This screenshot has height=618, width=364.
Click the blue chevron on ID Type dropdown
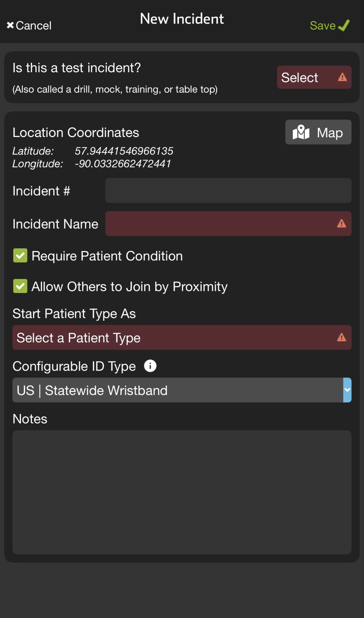click(x=347, y=390)
